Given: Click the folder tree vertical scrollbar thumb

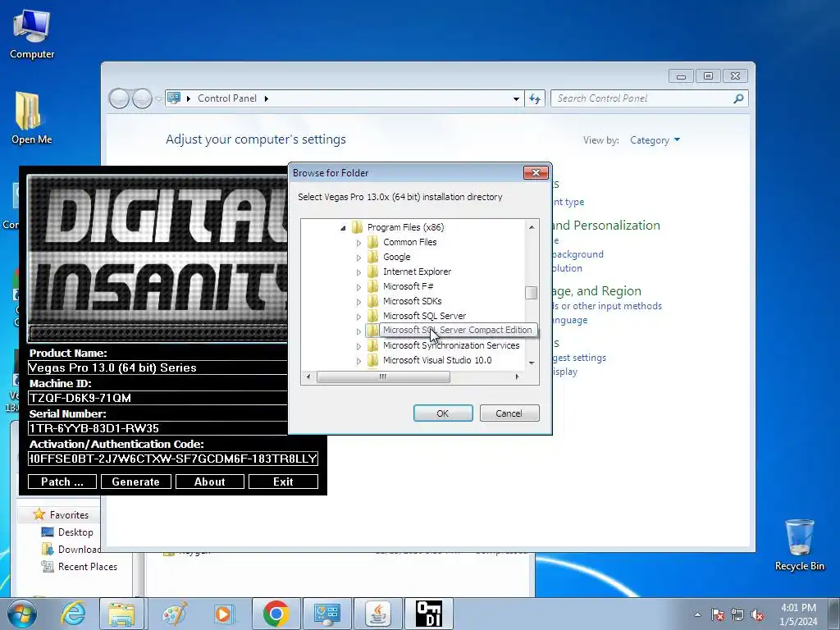Looking at the screenshot, I should tap(531, 293).
